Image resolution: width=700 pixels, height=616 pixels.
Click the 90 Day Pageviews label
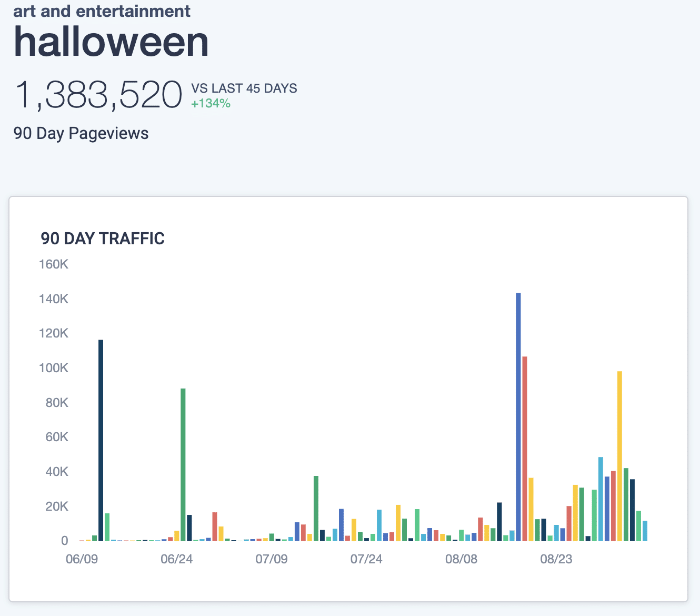(x=81, y=134)
